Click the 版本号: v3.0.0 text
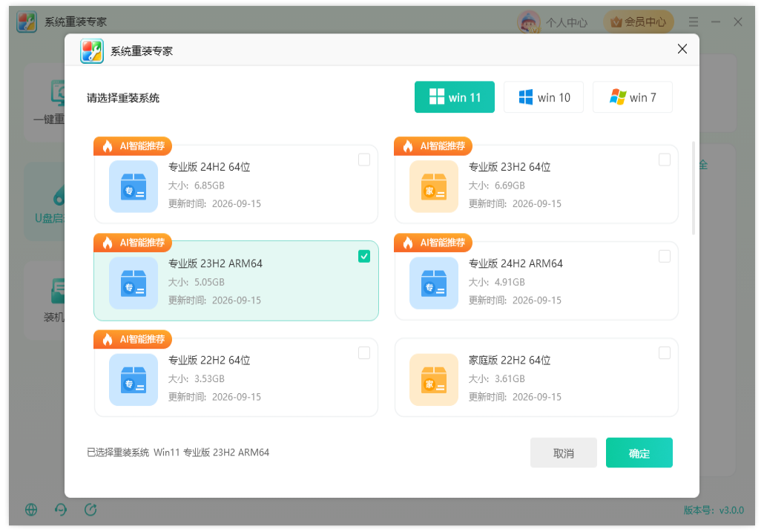The width and height of the screenshot is (764, 532). click(714, 510)
